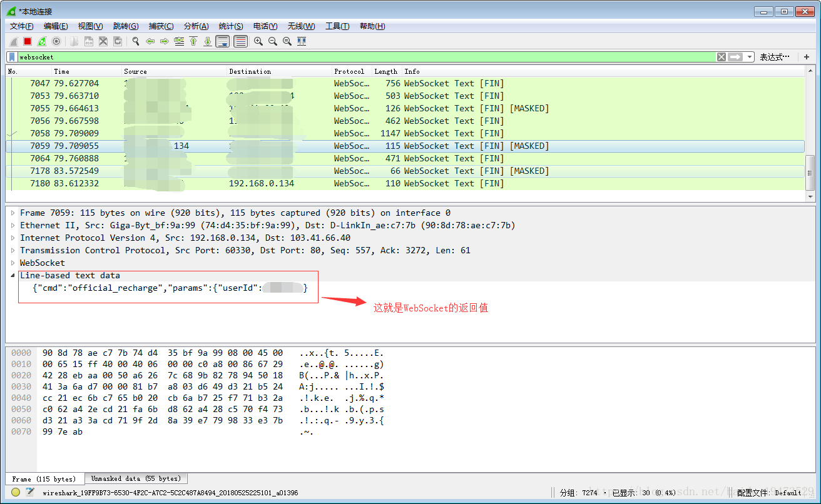Open the 无线(W) menu
Viewport: 821px width, 504px height.
pyautogui.click(x=301, y=26)
